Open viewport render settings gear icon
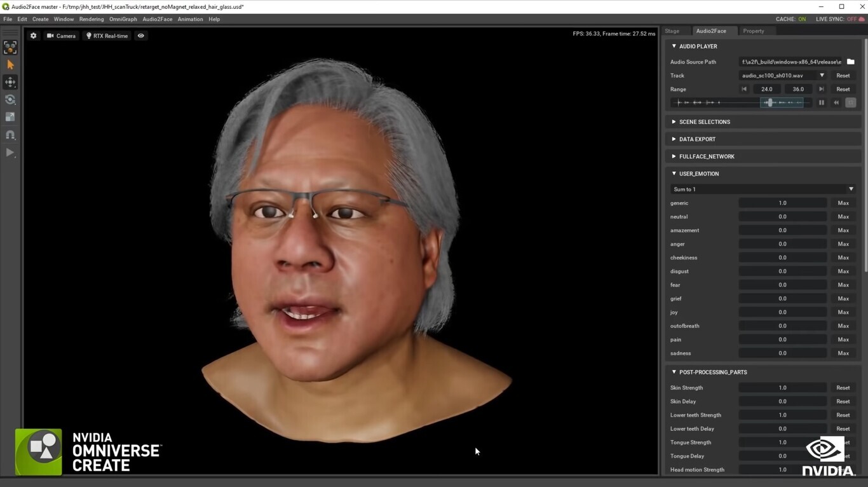868x487 pixels. pyautogui.click(x=34, y=36)
